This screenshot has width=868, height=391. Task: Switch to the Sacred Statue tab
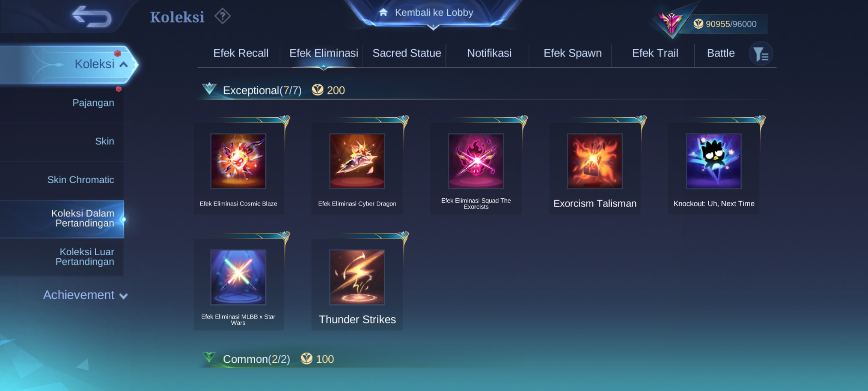407,53
